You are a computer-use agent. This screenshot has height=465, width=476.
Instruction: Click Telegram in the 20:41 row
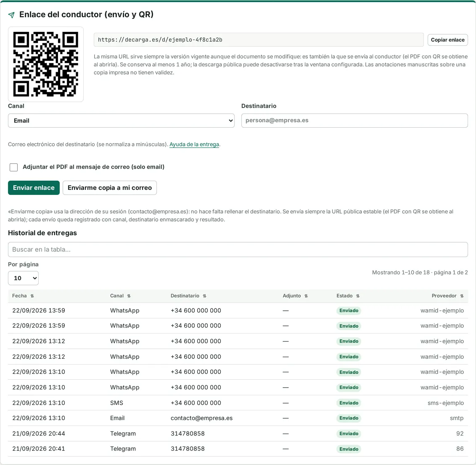(x=123, y=449)
